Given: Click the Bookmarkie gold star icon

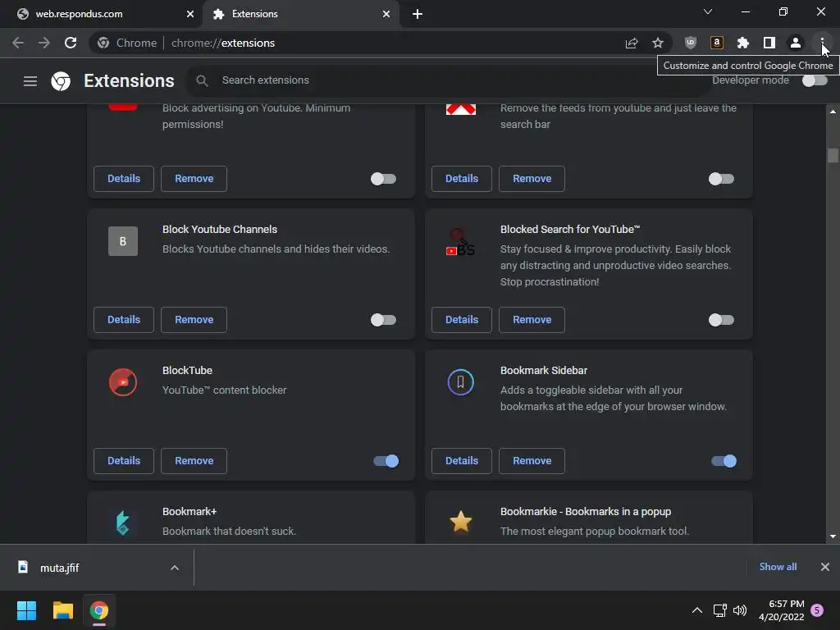Looking at the screenshot, I should (x=461, y=522).
